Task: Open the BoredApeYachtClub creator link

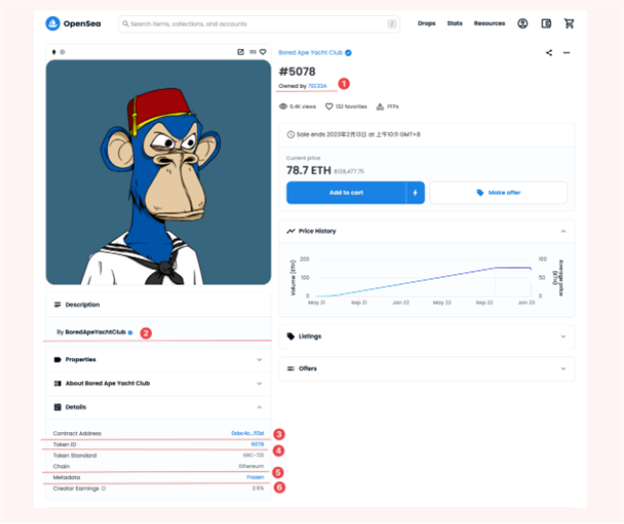Action: 96,332
